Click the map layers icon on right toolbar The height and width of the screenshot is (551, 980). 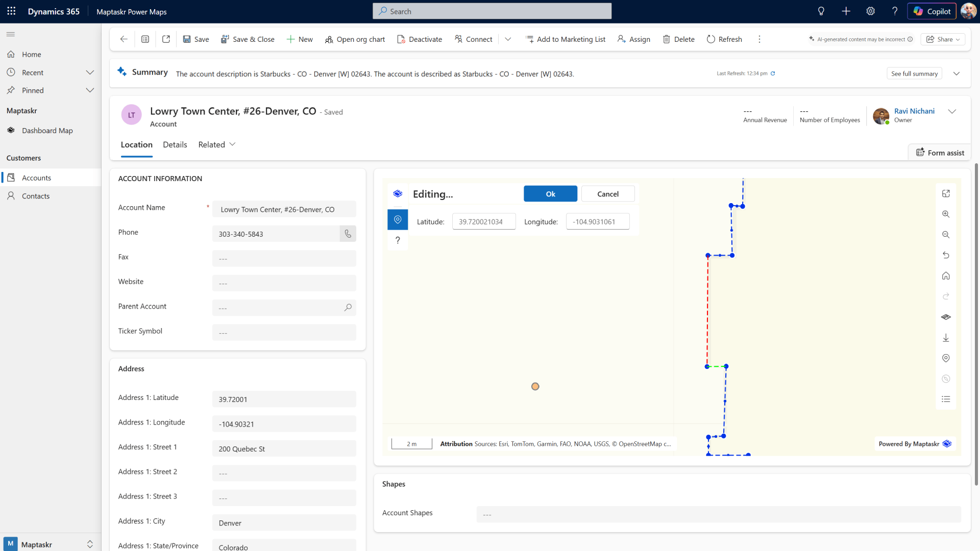946,317
